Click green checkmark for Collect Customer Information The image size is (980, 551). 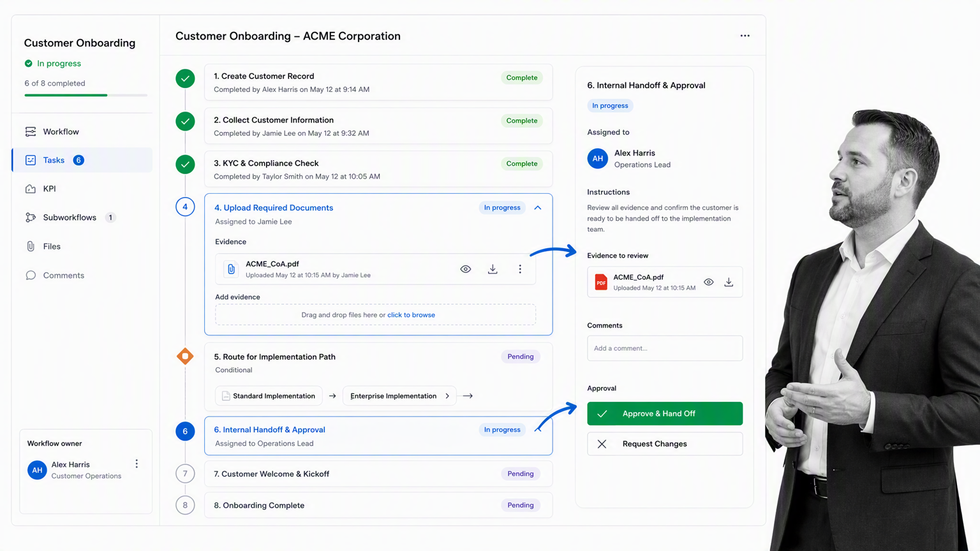185,121
